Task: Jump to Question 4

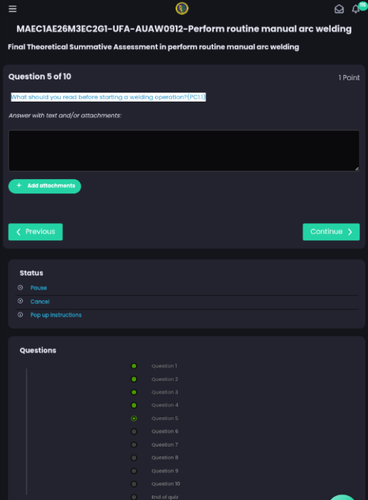Action: (165, 405)
